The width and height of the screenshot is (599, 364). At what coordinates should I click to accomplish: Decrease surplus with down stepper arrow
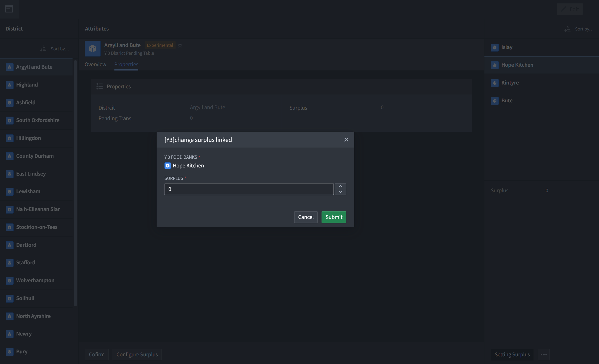[340, 192]
